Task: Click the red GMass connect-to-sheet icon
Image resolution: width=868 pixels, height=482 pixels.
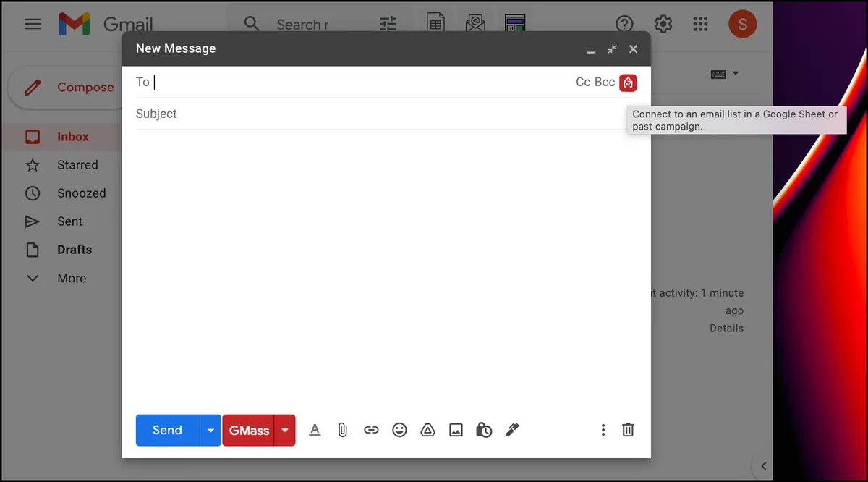Action: pos(628,83)
